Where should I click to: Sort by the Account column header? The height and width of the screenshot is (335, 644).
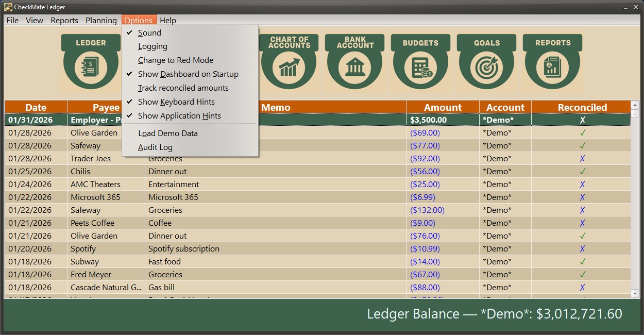click(x=505, y=107)
